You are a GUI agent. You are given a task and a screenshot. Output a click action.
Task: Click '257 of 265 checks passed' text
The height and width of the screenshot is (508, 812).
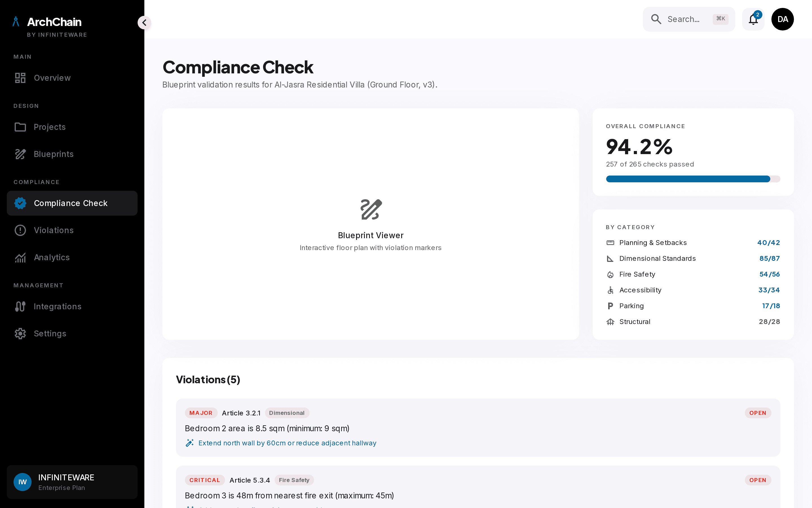point(650,164)
